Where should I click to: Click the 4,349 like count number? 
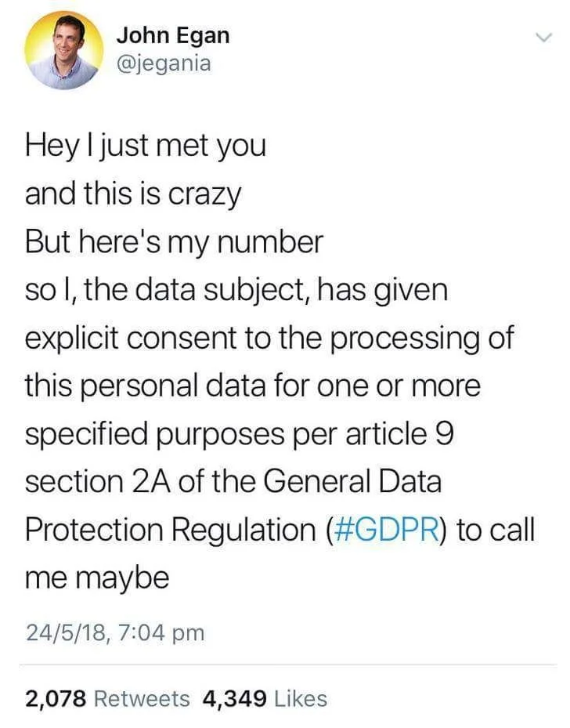[233, 697]
